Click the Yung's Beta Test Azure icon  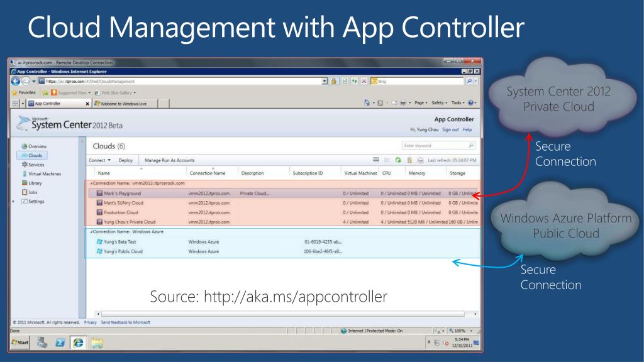[x=99, y=242]
